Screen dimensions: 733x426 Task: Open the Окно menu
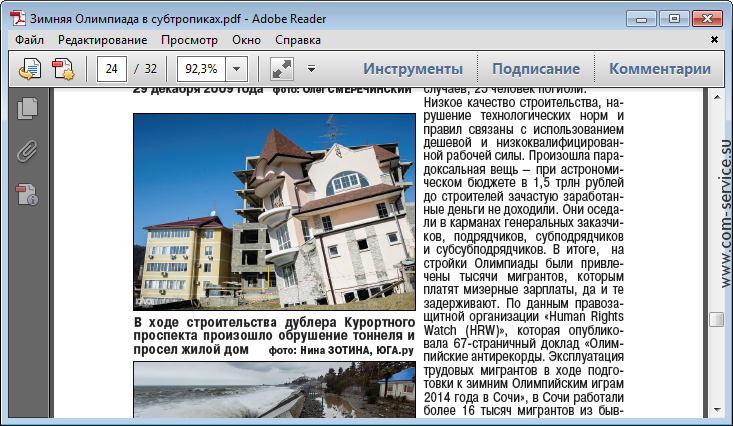(246, 40)
